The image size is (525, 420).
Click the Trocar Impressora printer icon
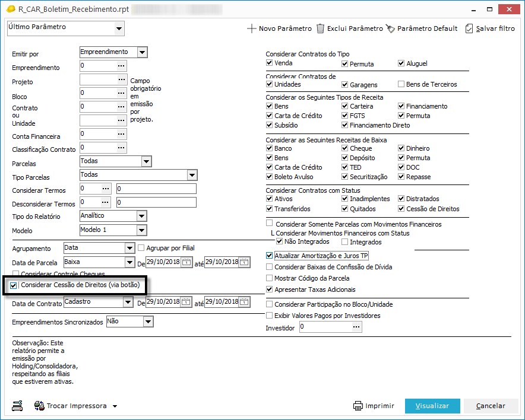(x=39, y=406)
